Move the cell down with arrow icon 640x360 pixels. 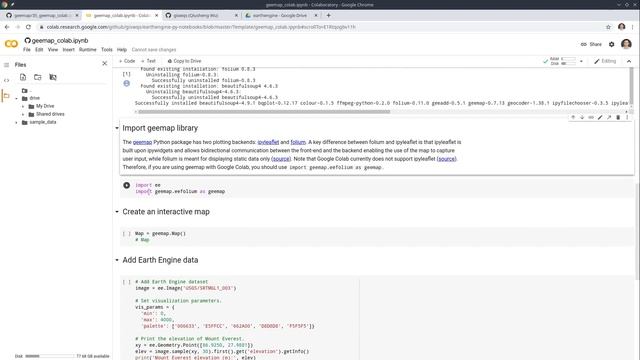click(x=582, y=117)
